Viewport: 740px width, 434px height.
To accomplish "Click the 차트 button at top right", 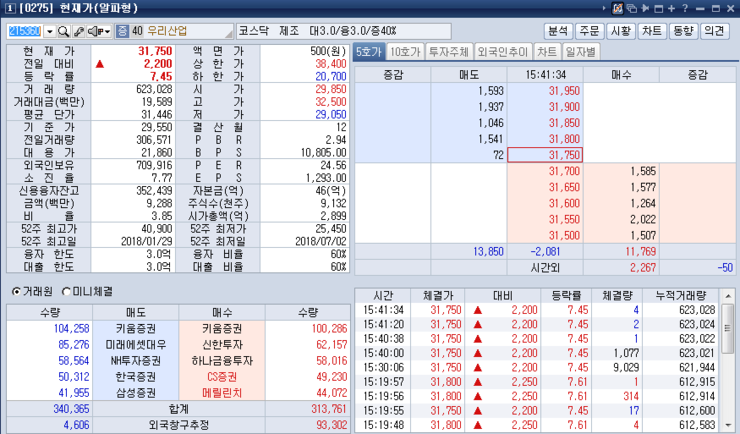I will coord(652,32).
